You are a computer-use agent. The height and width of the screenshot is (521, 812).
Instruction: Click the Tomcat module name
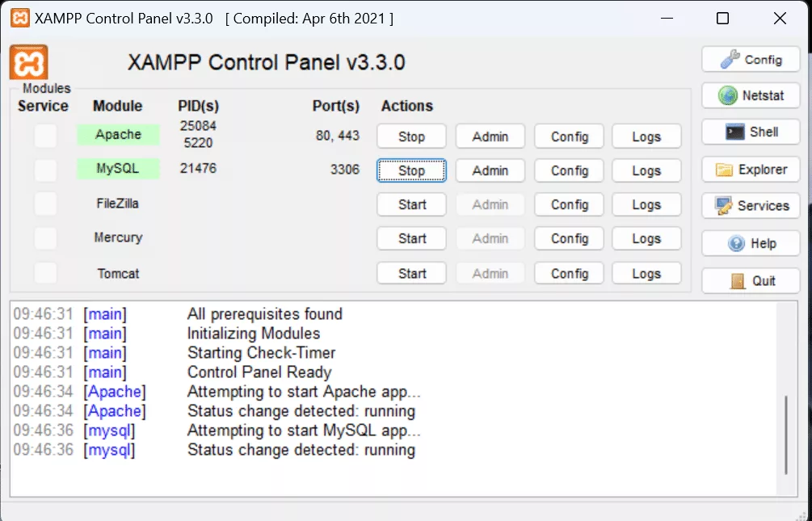coord(118,274)
